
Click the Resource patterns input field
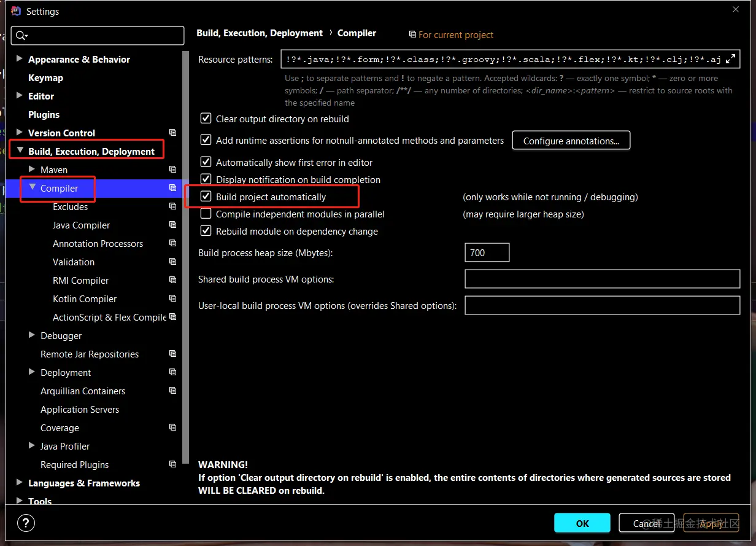coord(511,60)
